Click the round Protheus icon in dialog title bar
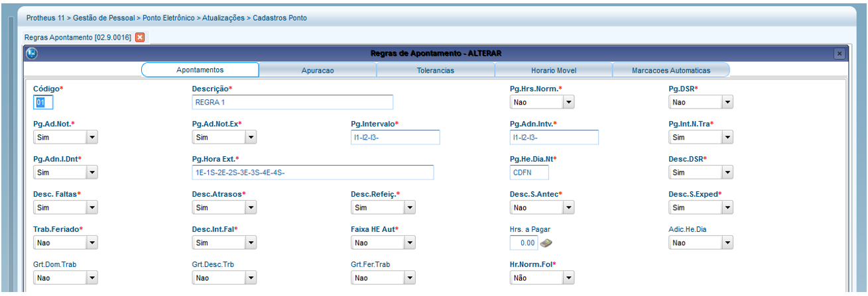Image resolution: width=868 pixels, height=296 pixels. point(32,53)
